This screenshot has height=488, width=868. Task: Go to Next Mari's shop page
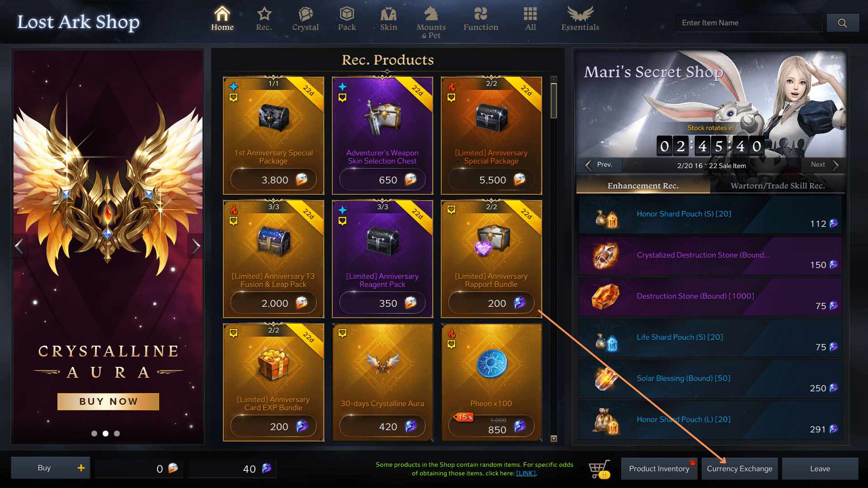coord(824,165)
